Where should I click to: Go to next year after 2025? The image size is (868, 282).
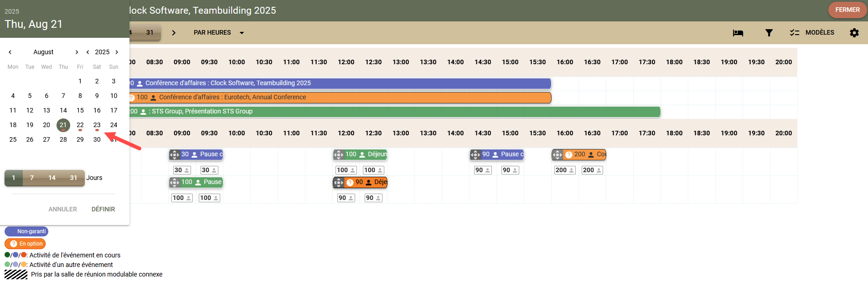pyautogui.click(x=117, y=52)
